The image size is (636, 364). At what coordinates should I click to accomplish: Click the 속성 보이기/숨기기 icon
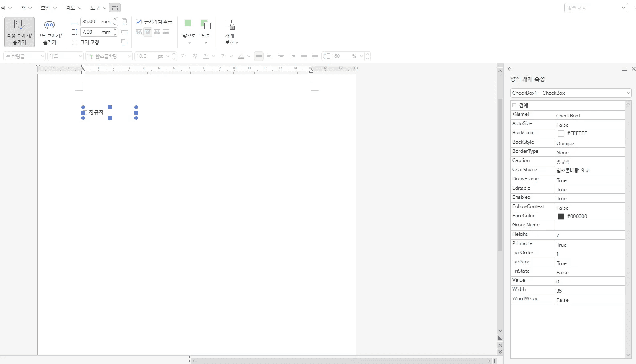19,25
